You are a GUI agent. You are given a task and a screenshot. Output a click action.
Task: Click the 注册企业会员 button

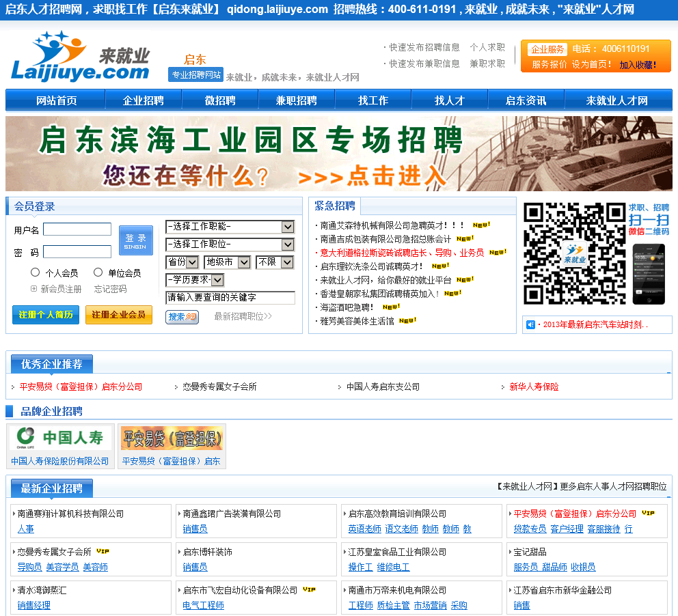(x=119, y=314)
